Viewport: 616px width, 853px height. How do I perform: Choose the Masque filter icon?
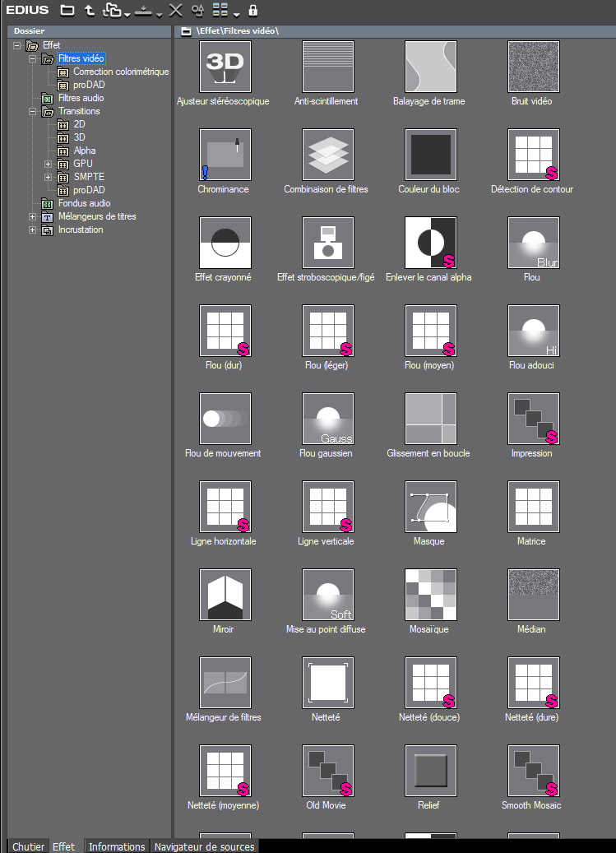tap(431, 508)
